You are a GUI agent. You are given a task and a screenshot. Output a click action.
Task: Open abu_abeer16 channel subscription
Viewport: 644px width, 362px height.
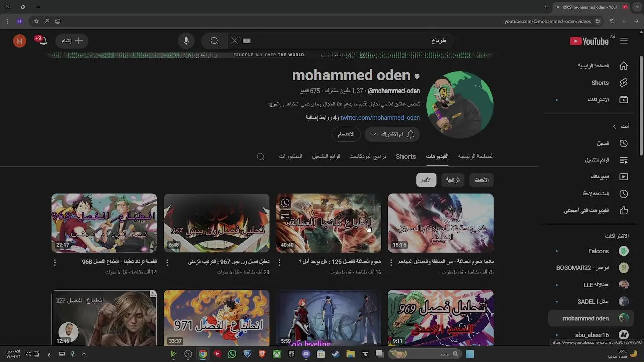click(592, 335)
